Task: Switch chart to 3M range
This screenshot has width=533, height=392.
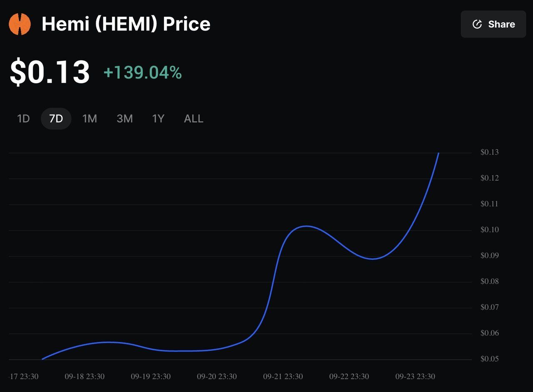Action: [x=125, y=119]
